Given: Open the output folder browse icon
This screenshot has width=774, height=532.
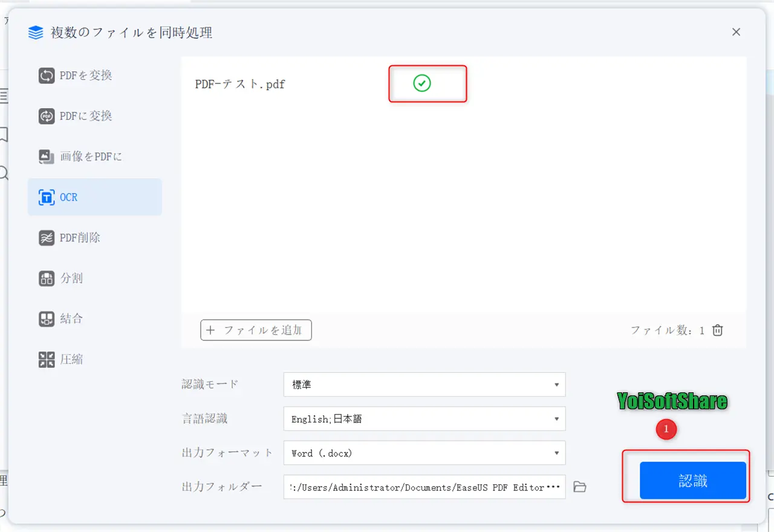Looking at the screenshot, I should tap(580, 487).
